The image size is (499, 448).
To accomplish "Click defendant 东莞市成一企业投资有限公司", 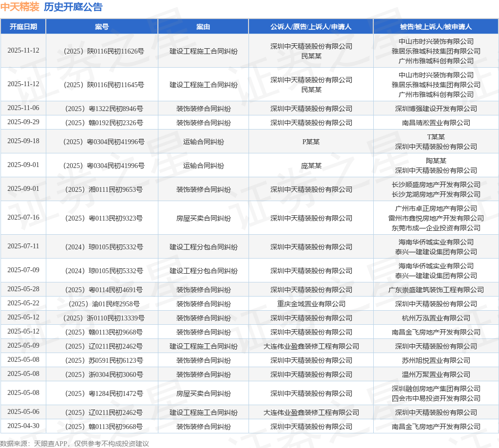I will click(x=436, y=228).
